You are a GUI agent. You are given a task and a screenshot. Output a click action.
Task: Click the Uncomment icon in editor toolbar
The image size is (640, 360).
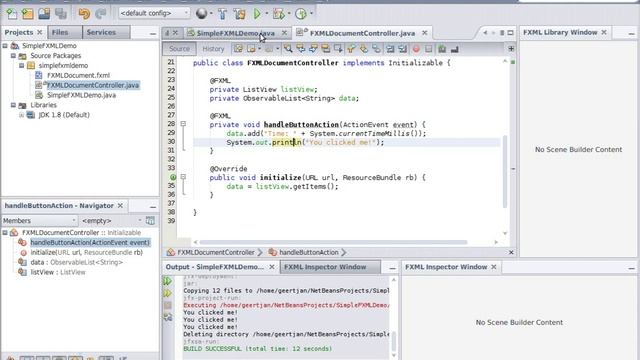click(x=455, y=49)
